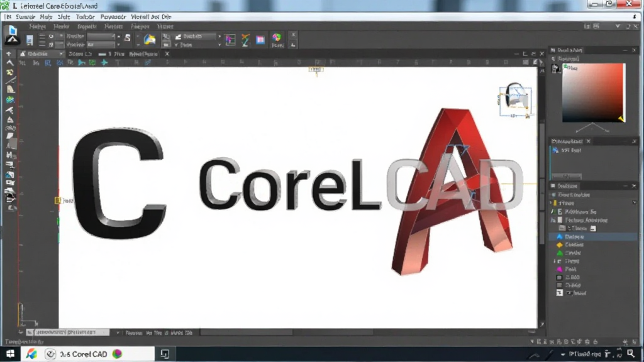Screen dimensions: 644x362
Task: Click the orange and green crossed tools icon
Action: click(245, 40)
